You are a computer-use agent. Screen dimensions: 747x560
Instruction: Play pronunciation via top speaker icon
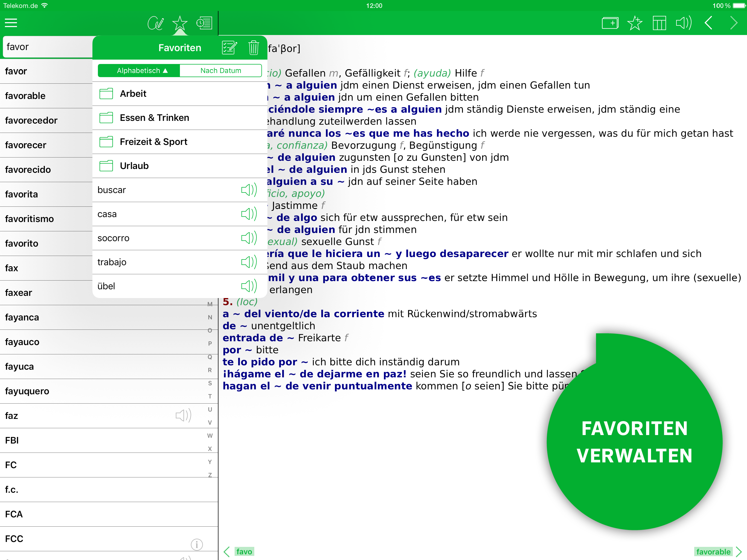[x=684, y=23]
